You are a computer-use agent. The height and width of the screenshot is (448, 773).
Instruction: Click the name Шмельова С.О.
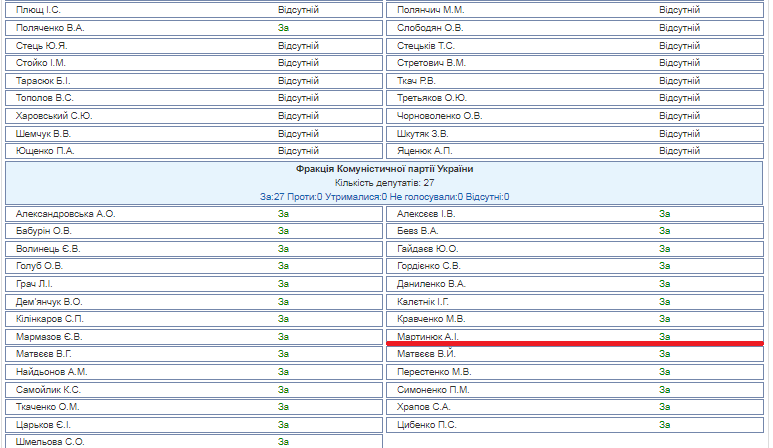tap(51, 441)
